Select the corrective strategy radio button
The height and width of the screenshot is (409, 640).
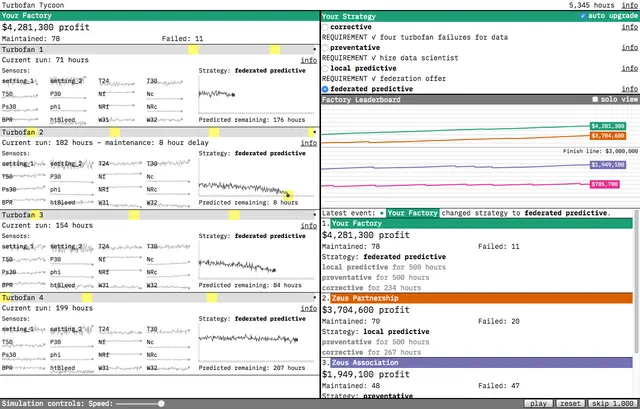[324, 26]
